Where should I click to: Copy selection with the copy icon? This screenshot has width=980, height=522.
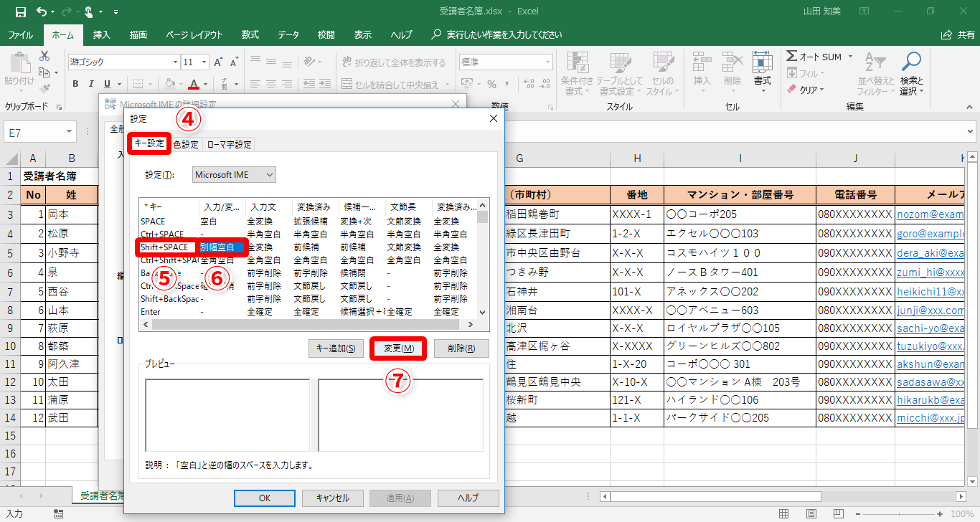[x=44, y=72]
